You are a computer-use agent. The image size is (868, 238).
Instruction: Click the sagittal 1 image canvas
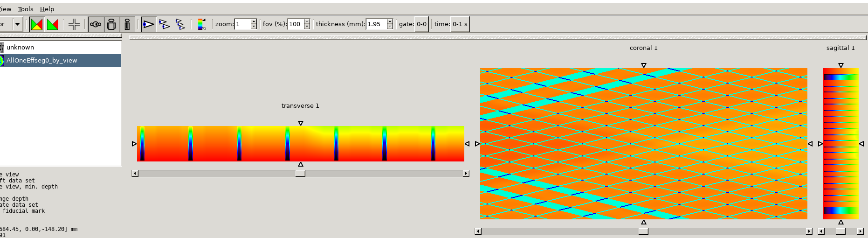pyautogui.click(x=841, y=144)
